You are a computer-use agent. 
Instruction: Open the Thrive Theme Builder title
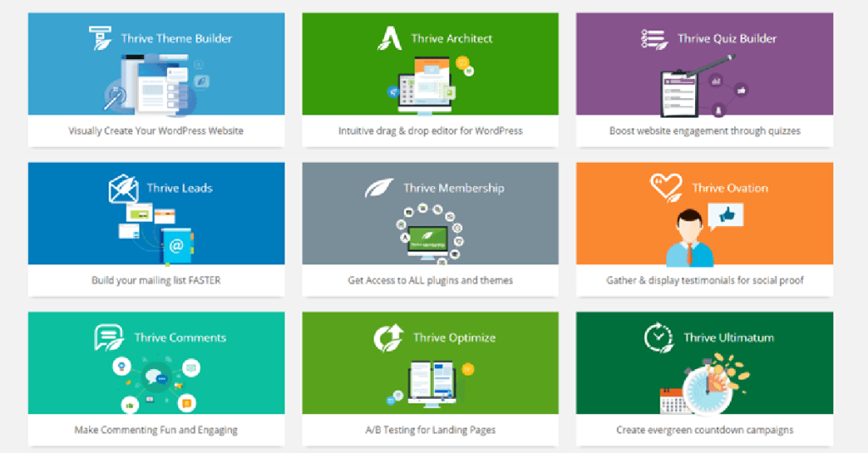coord(176,39)
